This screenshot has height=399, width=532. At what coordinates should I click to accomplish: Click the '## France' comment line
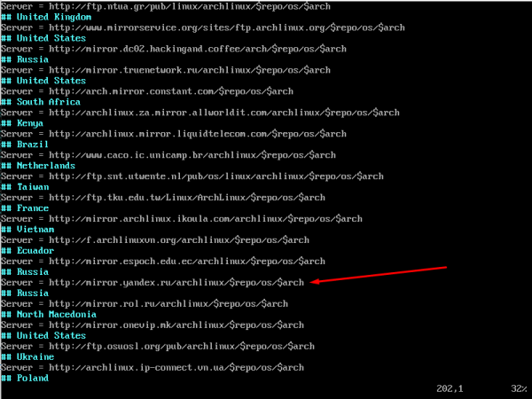25,208
